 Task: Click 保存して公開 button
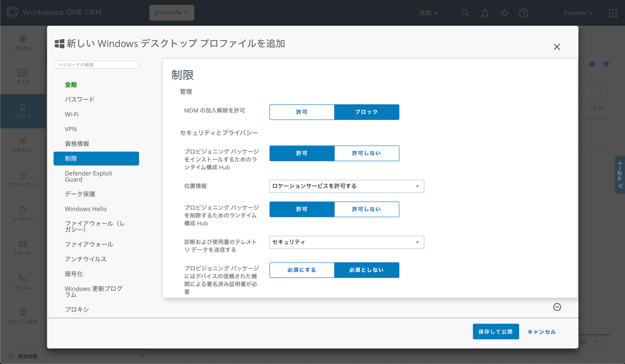tap(496, 332)
